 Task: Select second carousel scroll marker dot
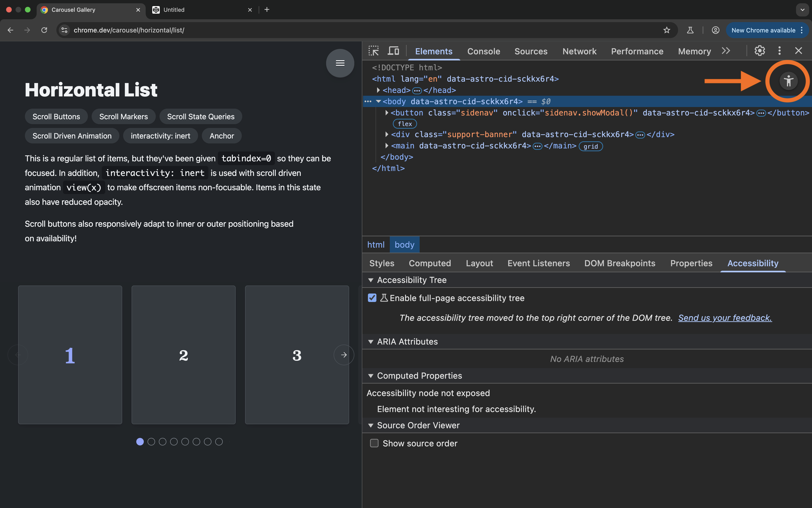151,442
